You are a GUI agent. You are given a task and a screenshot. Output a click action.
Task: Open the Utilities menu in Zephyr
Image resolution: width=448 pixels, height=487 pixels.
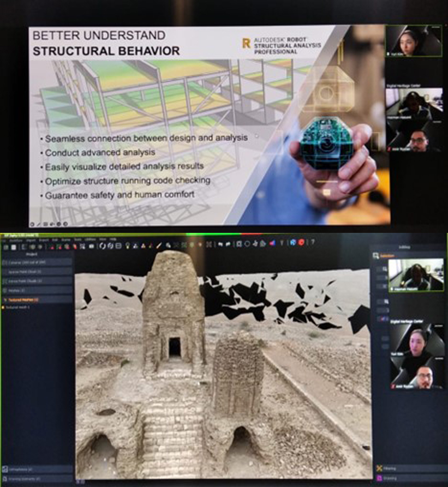(x=91, y=239)
